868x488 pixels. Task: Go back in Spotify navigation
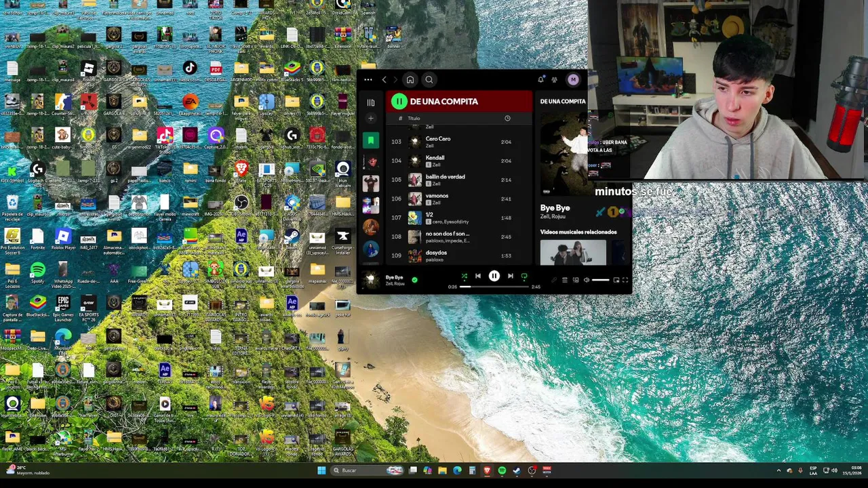[x=384, y=80]
